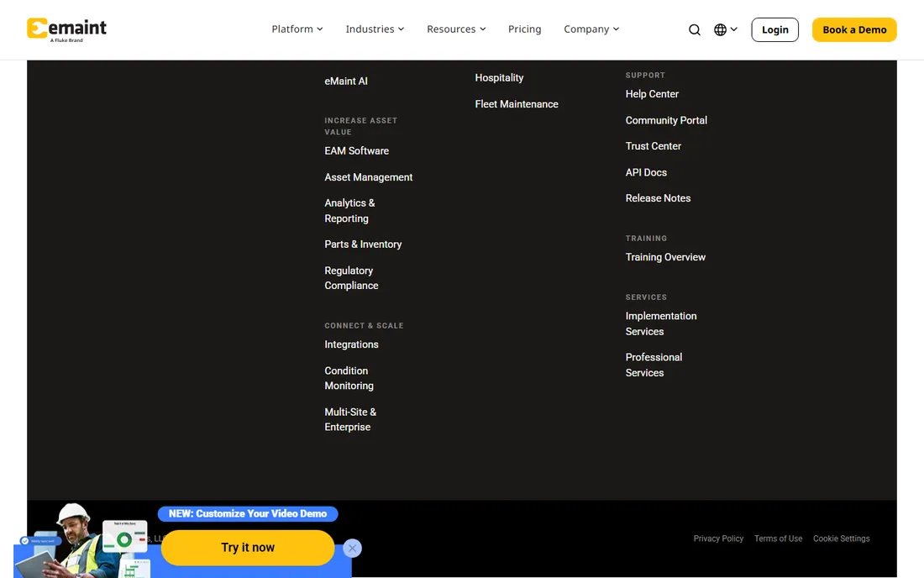This screenshot has width=924, height=578.
Task: Visit the Help Center
Action: [652, 94]
